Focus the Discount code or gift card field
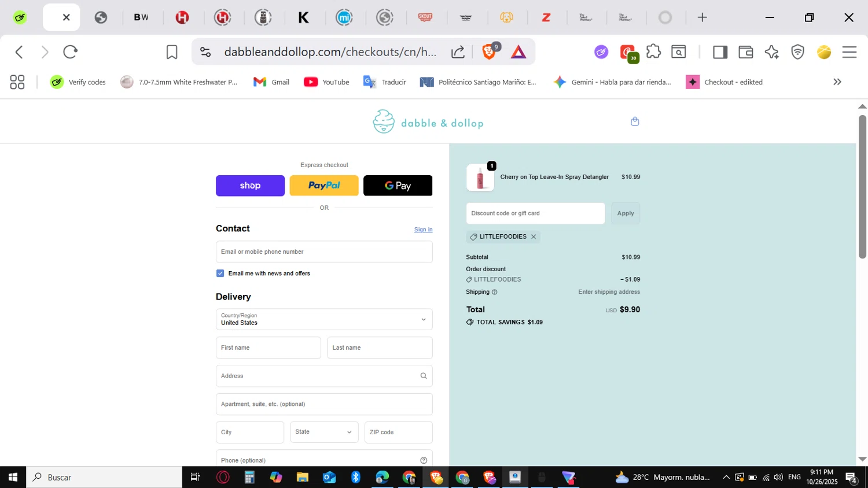 [x=535, y=213]
